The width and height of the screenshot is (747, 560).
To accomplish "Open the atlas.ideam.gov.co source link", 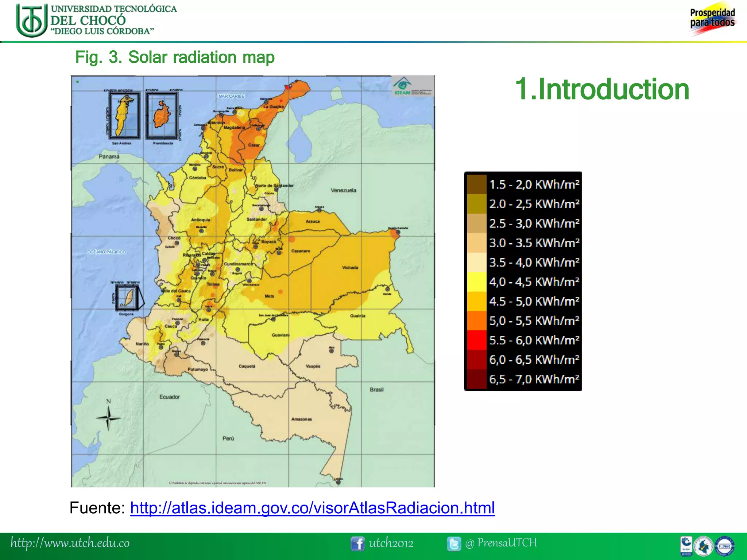I will point(312,508).
